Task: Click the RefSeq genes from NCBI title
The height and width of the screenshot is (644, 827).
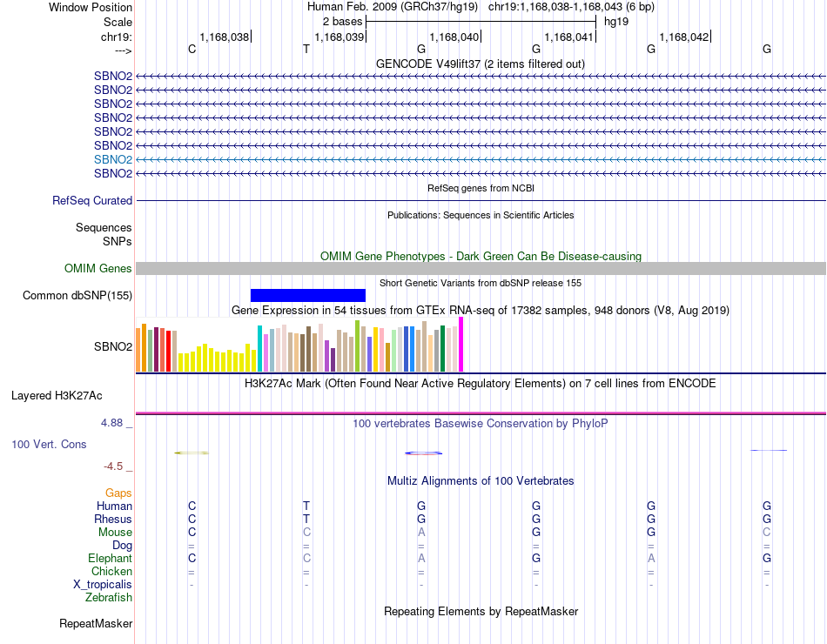Action: click(481, 188)
